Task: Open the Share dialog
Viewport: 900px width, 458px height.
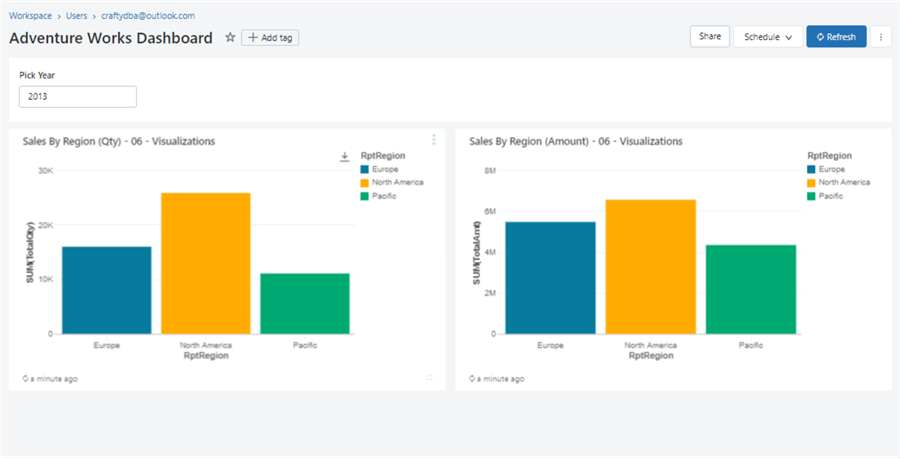Action: (x=709, y=36)
